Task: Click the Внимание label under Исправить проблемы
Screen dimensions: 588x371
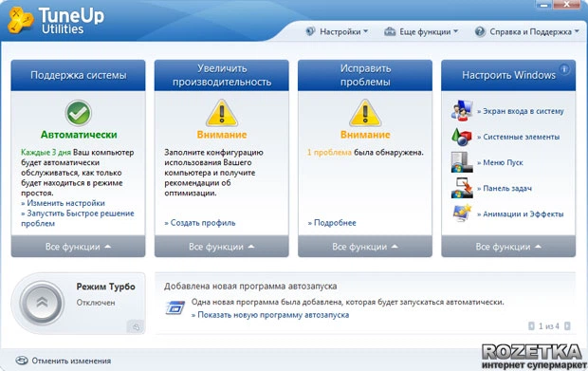Action: (365, 135)
